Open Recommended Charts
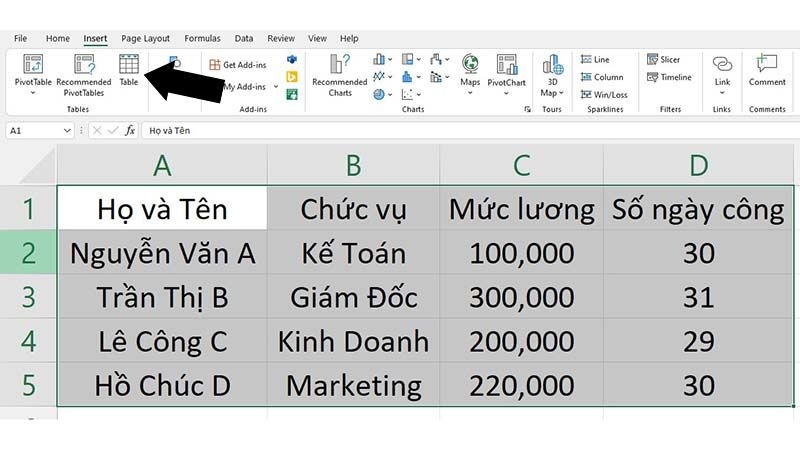This screenshot has height=450, width=800. point(340,75)
